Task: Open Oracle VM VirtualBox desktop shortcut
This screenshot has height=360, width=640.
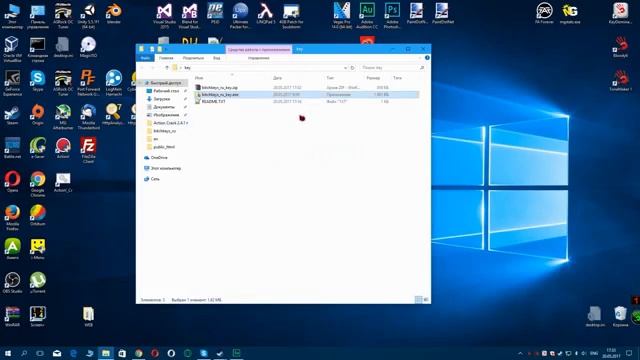Action: click(x=12, y=49)
